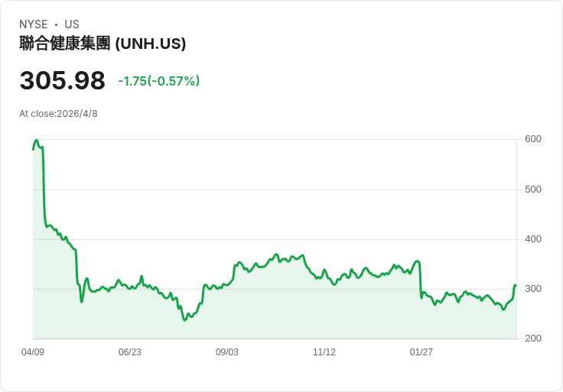Select the 01/27 date on the x-axis
Screen dimensions: 563x392
(x=421, y=352)
